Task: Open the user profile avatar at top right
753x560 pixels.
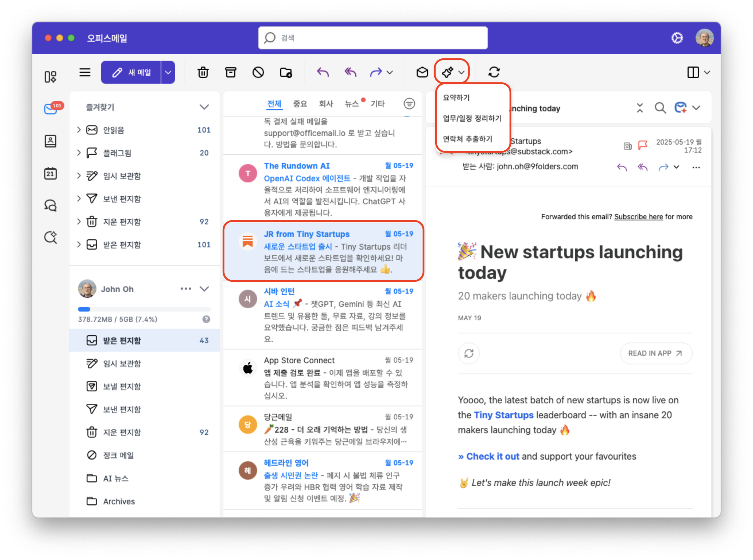Action: (x=705, y=38)
